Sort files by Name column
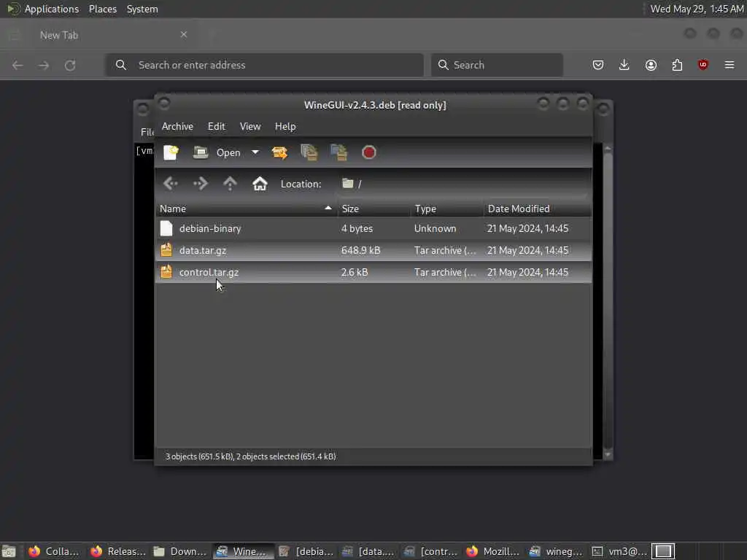The image size is (747, 560). [x=246, y=209]
